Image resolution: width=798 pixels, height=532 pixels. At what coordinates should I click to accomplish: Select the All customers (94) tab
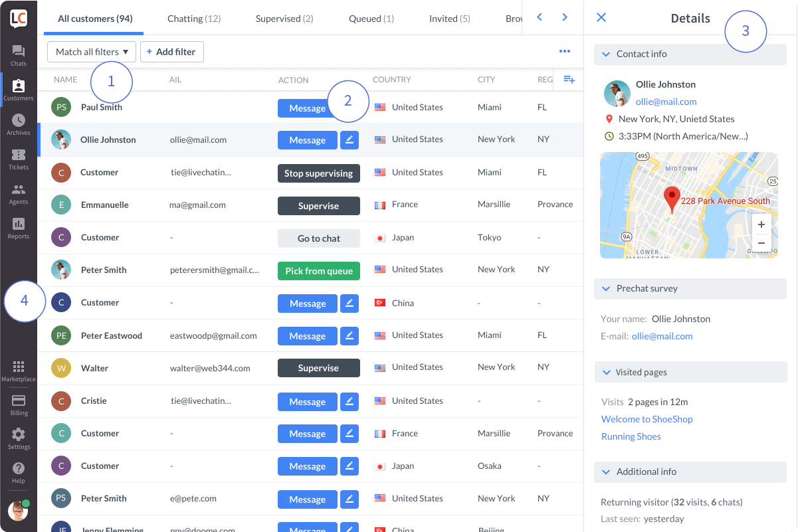[94, 19]
